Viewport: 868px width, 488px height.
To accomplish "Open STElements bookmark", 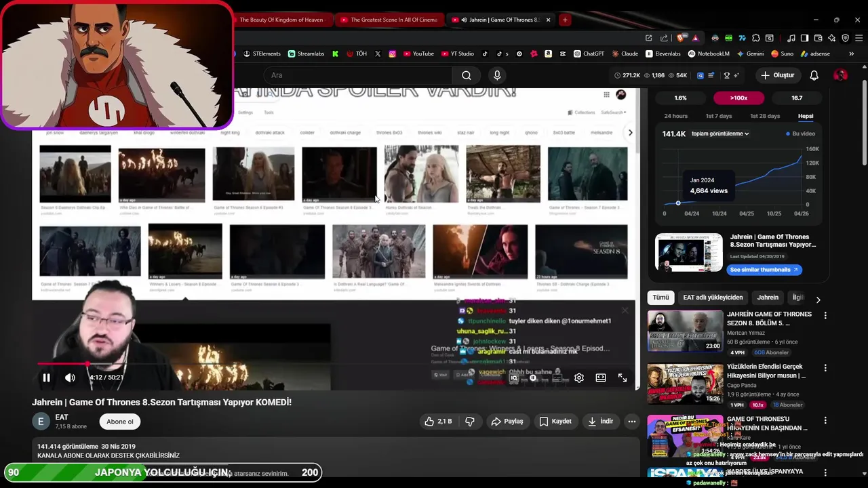I will coord(262,54).
